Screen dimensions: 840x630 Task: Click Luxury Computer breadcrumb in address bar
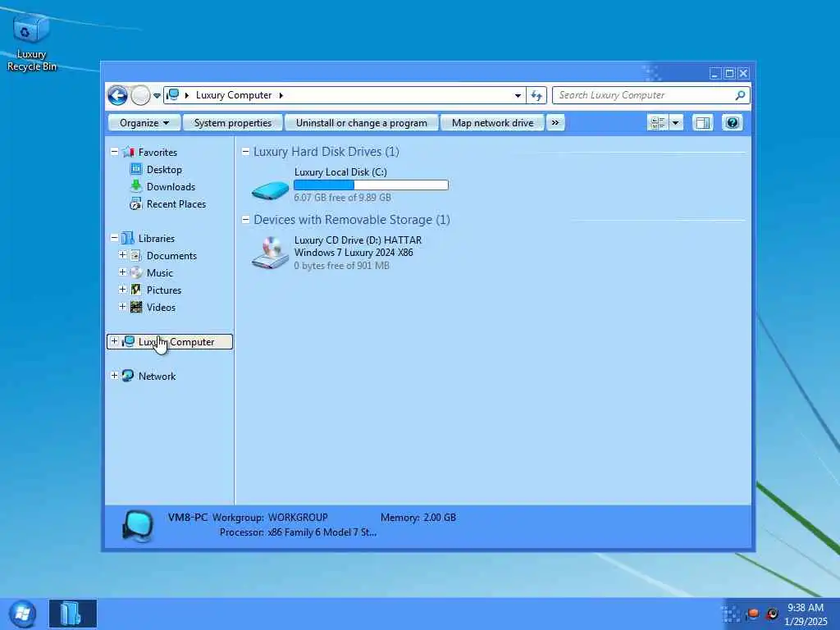pyautogui.click(x=234, y=95)
